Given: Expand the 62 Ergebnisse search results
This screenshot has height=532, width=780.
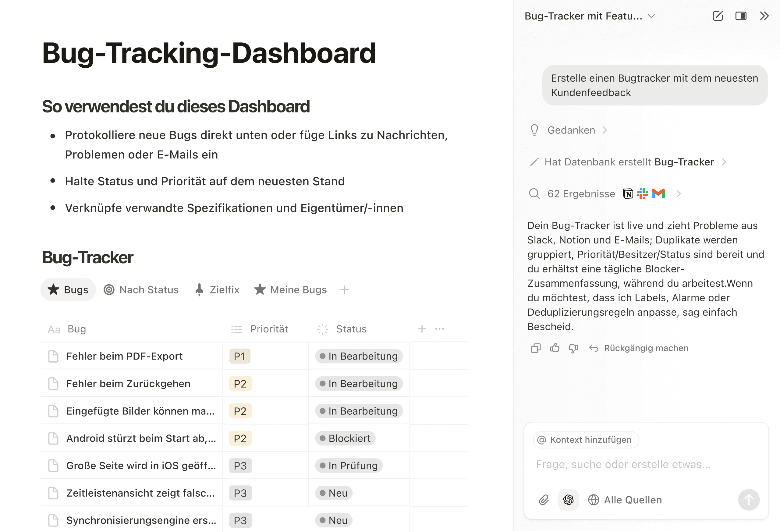Looking at the screenshot, I should pos(604,194).
